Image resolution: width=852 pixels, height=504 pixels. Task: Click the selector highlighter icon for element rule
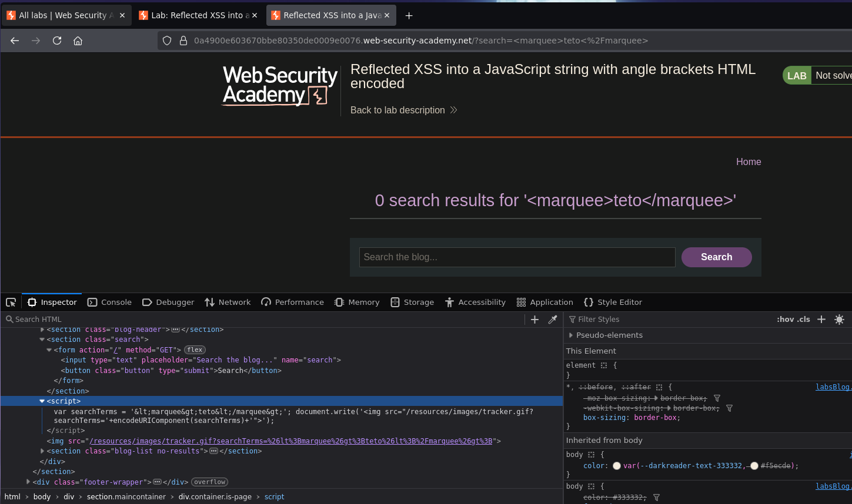(x=604, y=365)
